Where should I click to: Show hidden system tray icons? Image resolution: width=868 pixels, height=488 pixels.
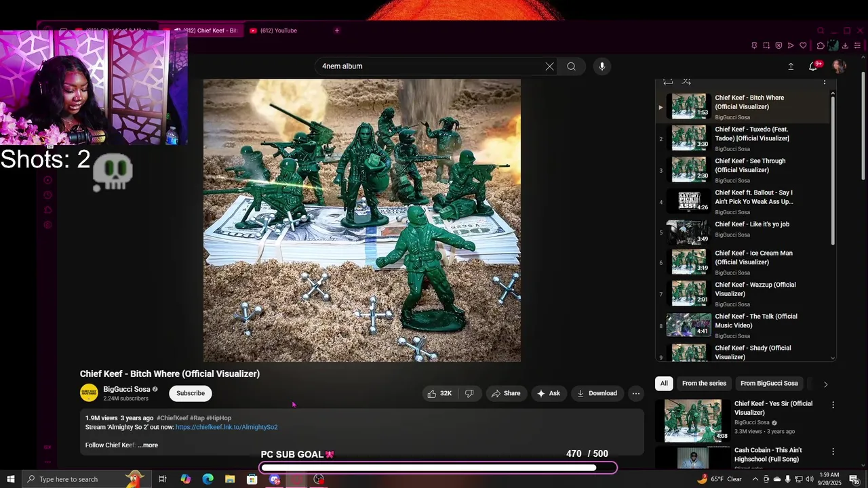click(x=755, y=479)
